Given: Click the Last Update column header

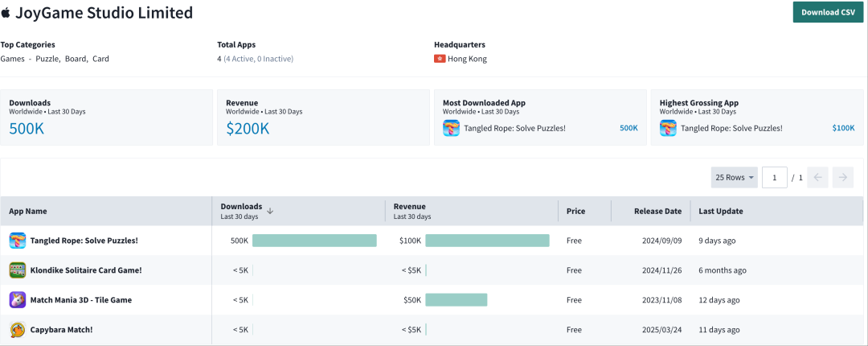Looking at the screenshot, I should [x=720, y=211].
